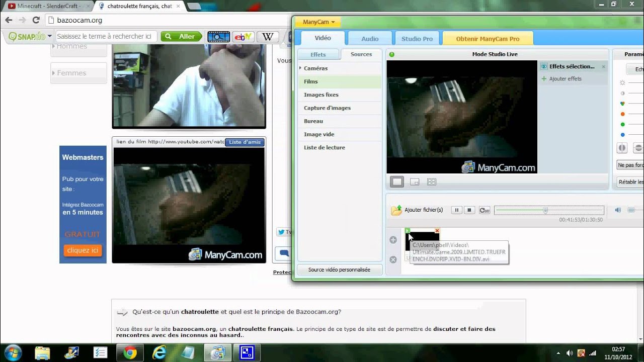644x362 pixels.
Task: Open Internet Explorer from the taskbar
Action: 159,352
